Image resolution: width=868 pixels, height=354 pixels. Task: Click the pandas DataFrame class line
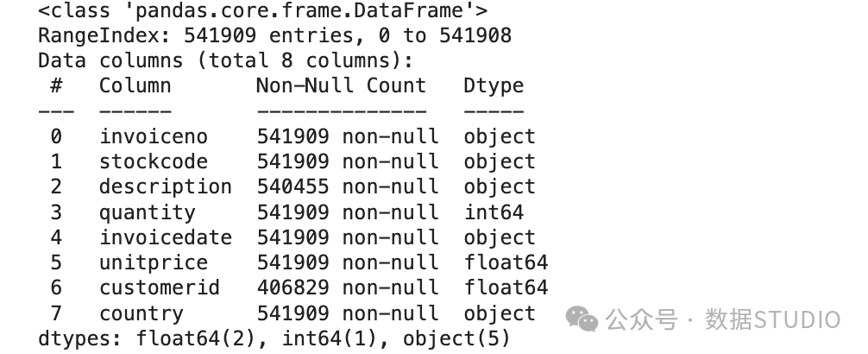click(x=262, y=11)
